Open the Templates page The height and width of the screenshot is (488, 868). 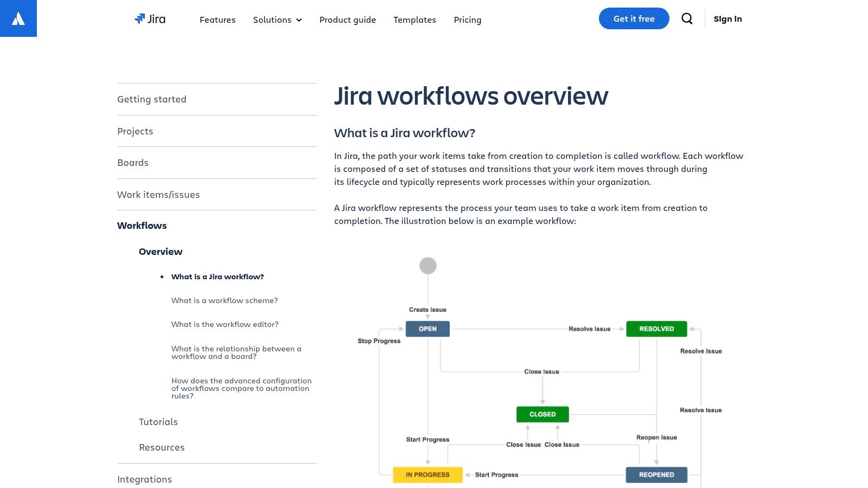[x=415, y=20]
